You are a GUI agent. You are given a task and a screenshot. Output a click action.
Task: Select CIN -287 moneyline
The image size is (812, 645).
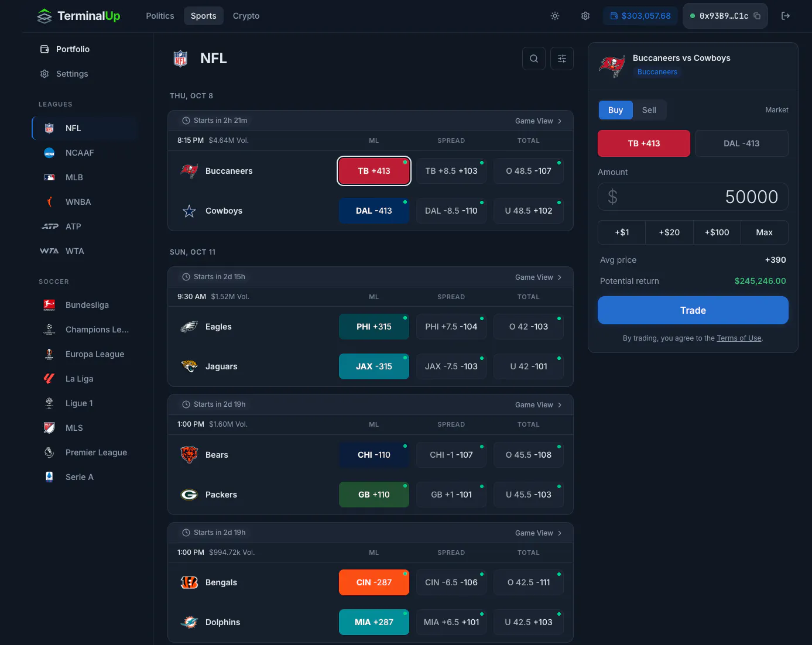click(x=374, y=582)
